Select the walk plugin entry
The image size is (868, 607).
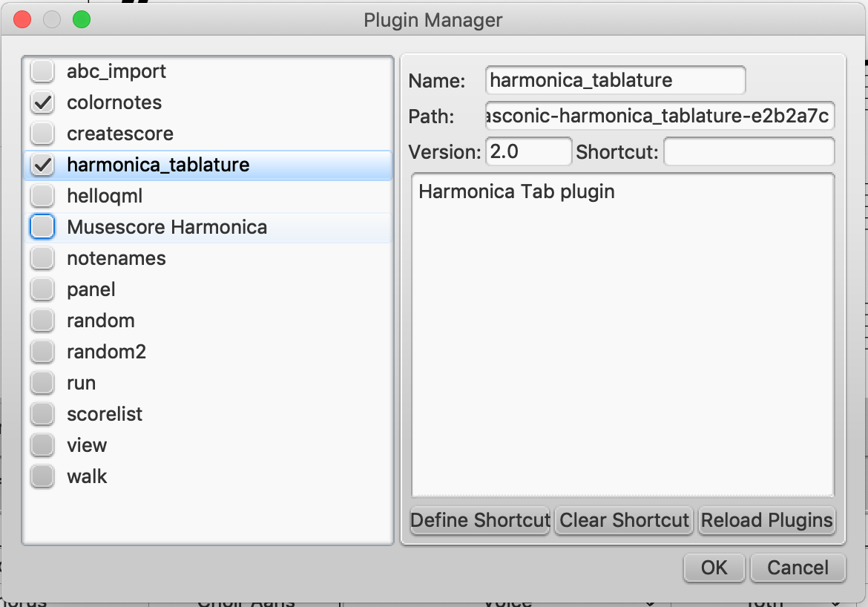click(208, 476)
